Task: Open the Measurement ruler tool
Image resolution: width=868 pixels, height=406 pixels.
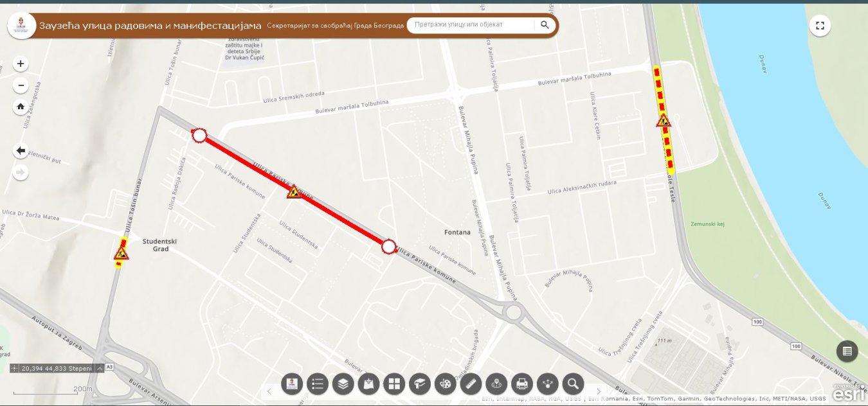Action: pyautogui.click(x=471, y=384)
